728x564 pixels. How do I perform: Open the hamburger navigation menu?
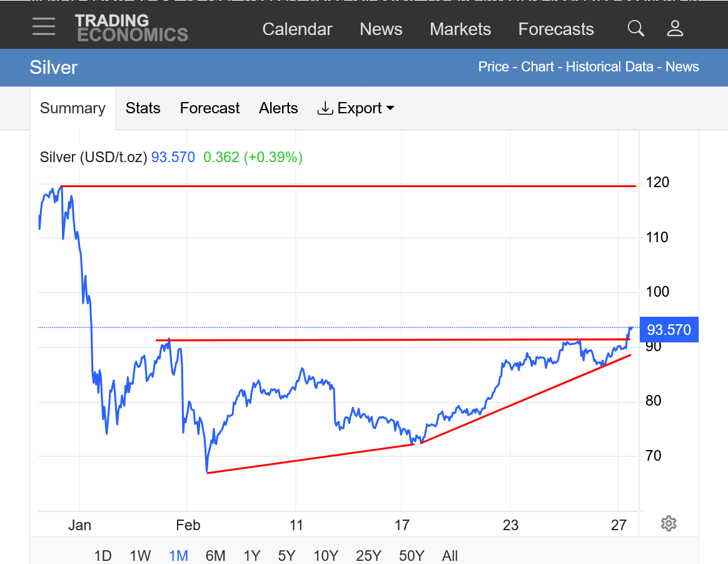click(44, 27)
